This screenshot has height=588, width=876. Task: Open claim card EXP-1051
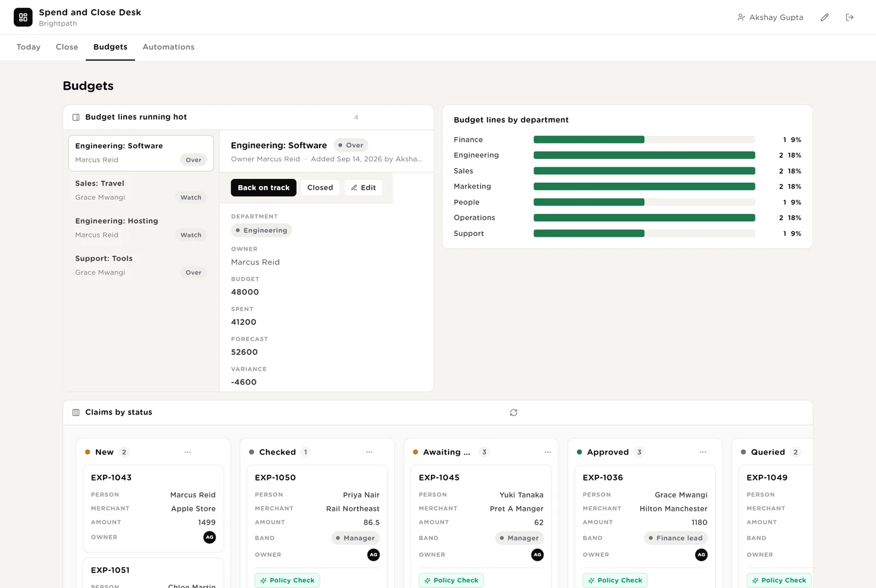[153, 573]
